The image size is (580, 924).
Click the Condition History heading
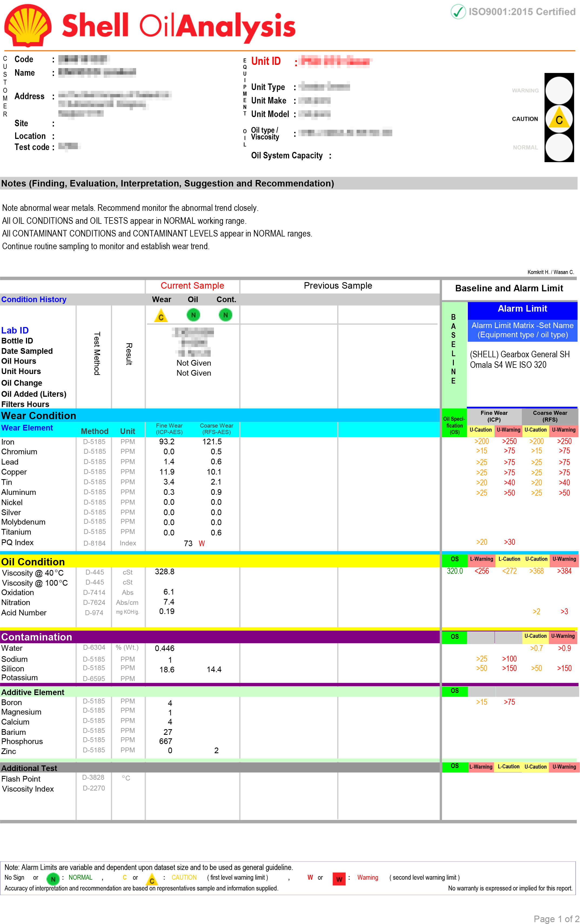click(x=34, y=299)
